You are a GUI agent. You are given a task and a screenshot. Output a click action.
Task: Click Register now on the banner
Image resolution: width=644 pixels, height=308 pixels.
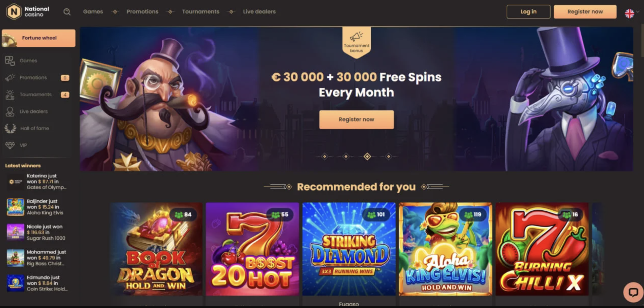pos(356,119)
